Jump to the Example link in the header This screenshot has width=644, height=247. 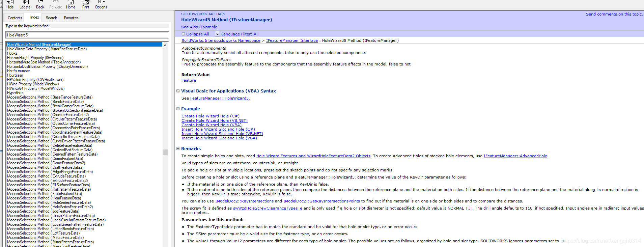pyautogui.click(x=209, y=27)
